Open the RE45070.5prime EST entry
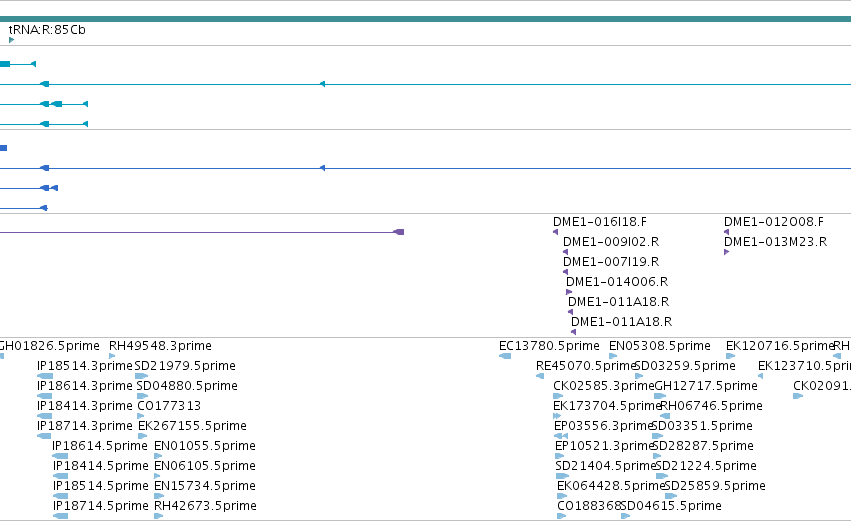Screen dimensions: 851x521 click(585, 366)
